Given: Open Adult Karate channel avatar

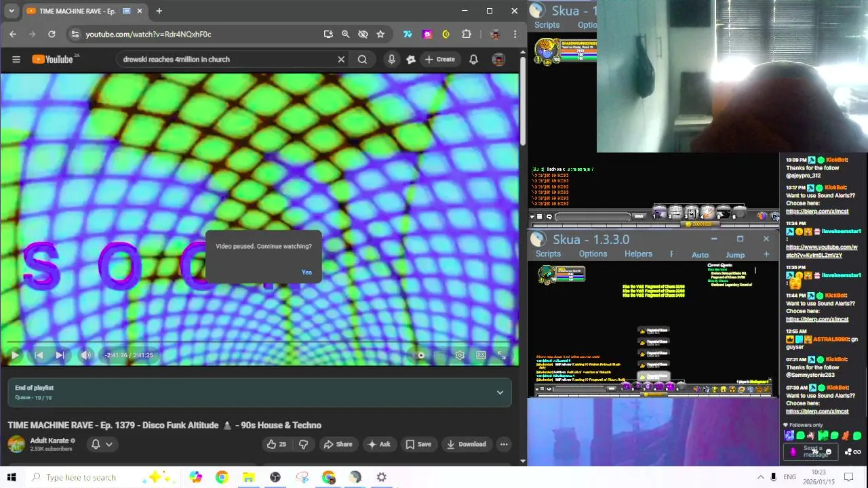Looking at the screenshot, I should coord(16,445).
